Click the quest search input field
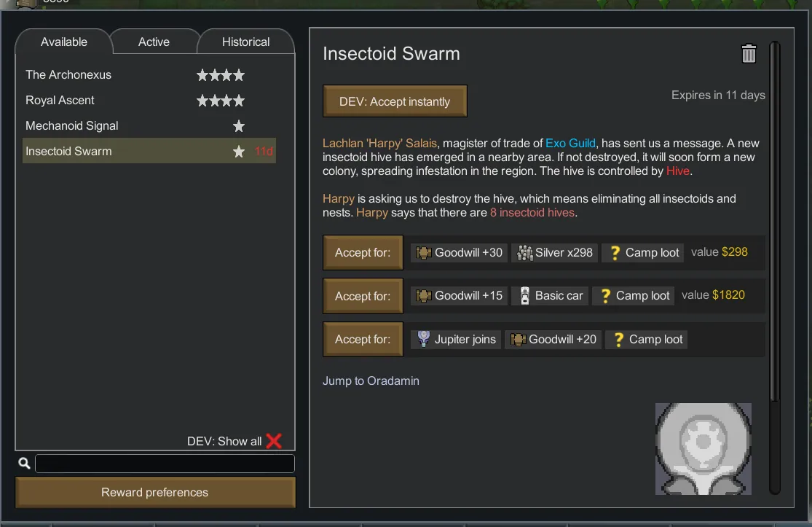The height and width of the screenshot is (527, 812). click(x=165, y=464)
